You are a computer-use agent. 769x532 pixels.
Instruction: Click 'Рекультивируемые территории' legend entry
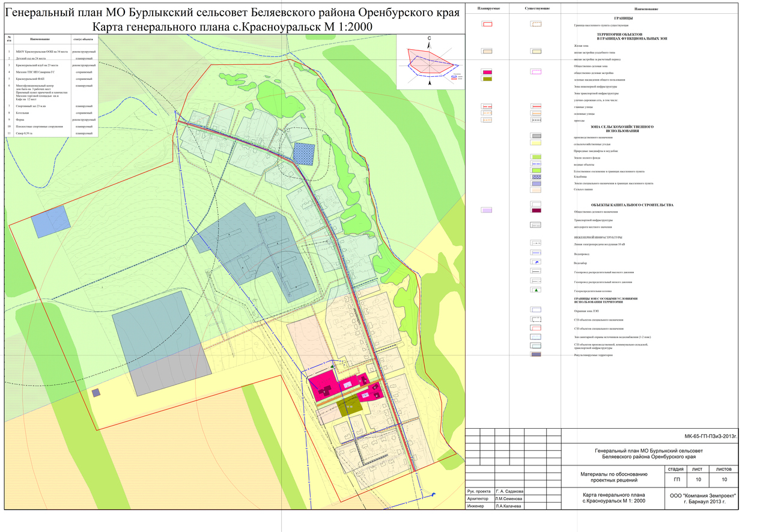click(x=594, y=355)
